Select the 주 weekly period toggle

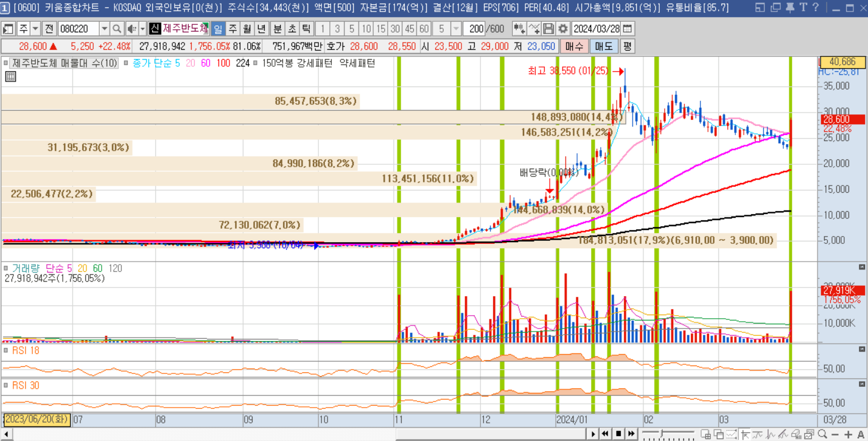pyautogui.click(x=233, y=29)
